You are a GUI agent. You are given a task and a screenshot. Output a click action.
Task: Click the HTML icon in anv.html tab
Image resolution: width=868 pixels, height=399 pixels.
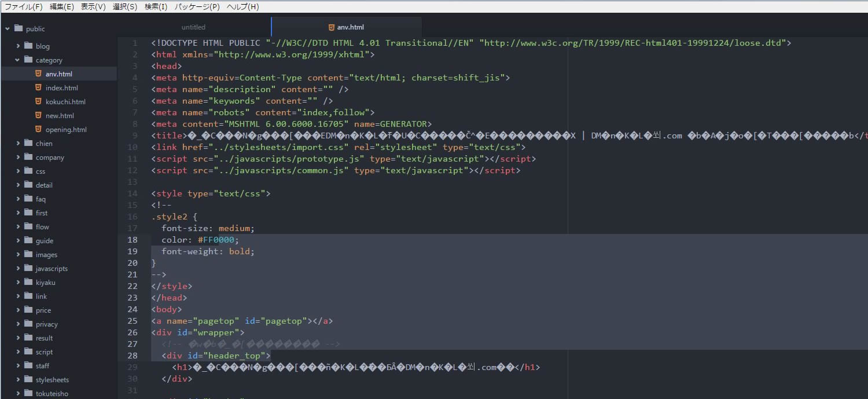click(332, 27)
